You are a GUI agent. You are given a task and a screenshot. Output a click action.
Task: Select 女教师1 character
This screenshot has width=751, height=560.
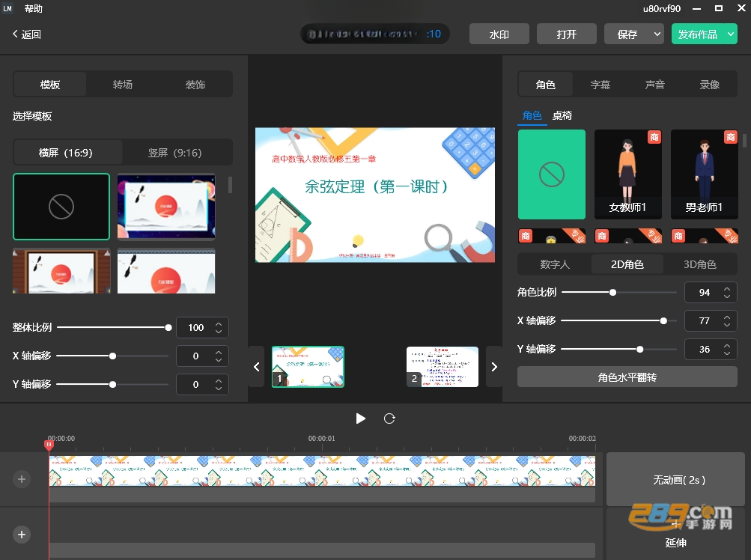pos(628,174)
